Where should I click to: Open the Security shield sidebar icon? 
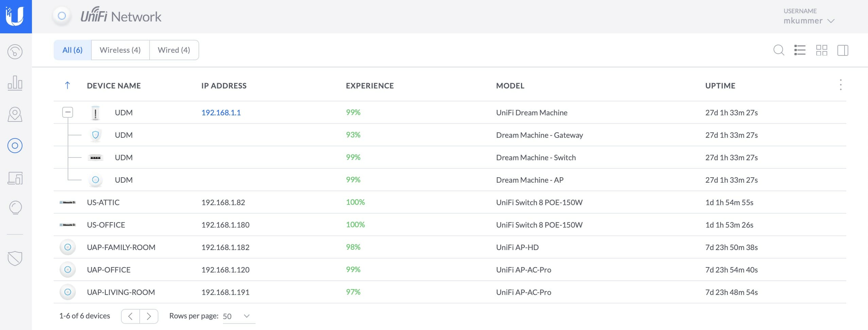pos(15,259)
